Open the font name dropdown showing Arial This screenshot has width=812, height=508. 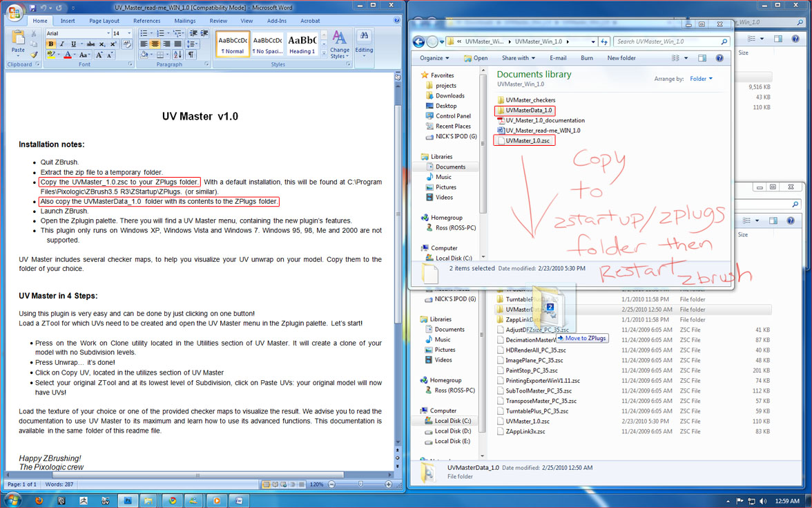tap(77, 33)
